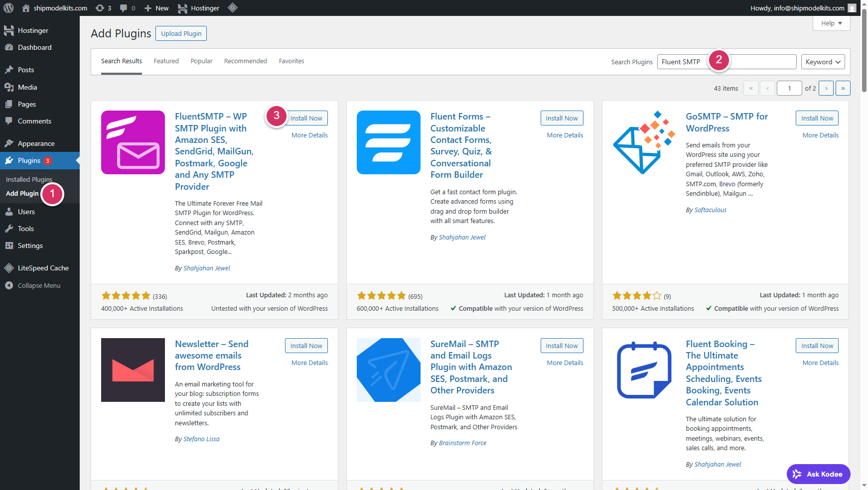
Task: Click the WordPress logo in admin bar
Action: [8, 8]
